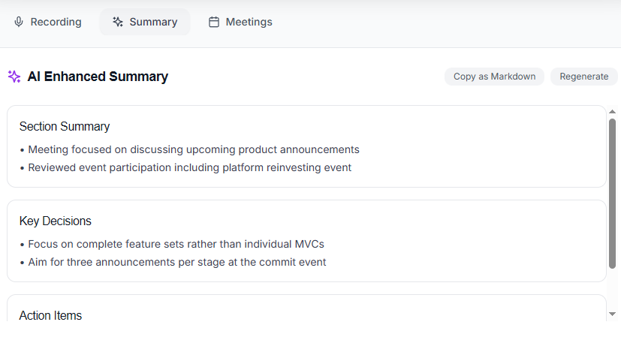Click the Section Summary card heading

coord(65,127)
